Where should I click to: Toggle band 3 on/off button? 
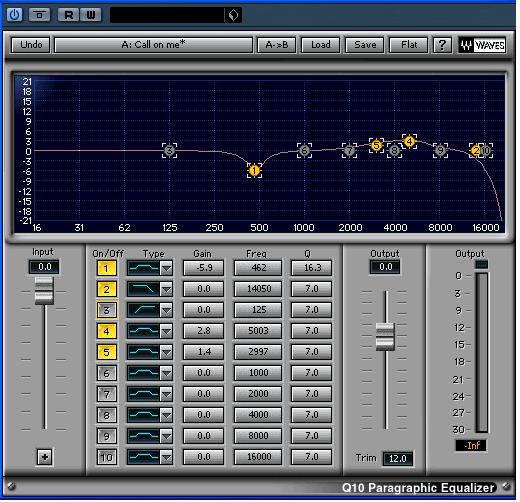pyautogui.click(x=106, y=310)
